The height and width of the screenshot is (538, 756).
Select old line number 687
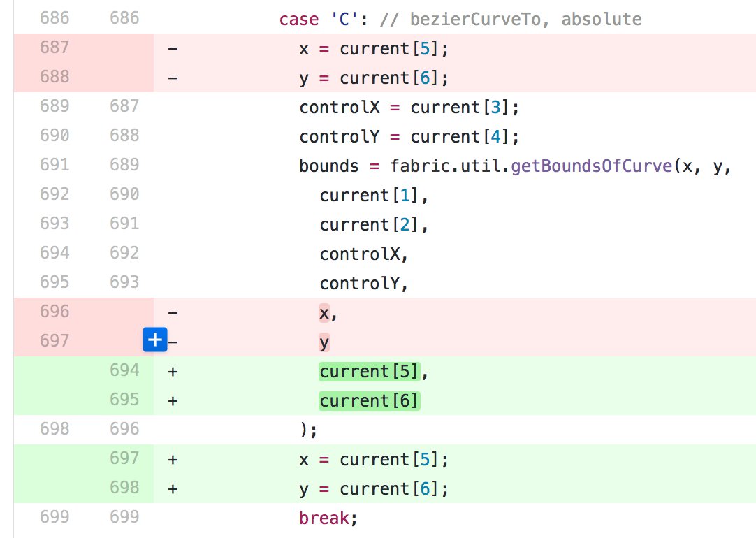pos(54,48)
